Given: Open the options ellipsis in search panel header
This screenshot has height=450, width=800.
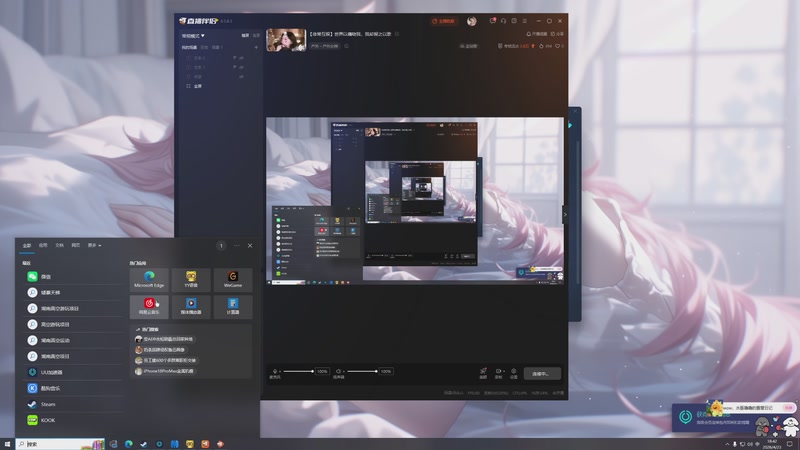Looking at the screenshot, I should [237, 245].
